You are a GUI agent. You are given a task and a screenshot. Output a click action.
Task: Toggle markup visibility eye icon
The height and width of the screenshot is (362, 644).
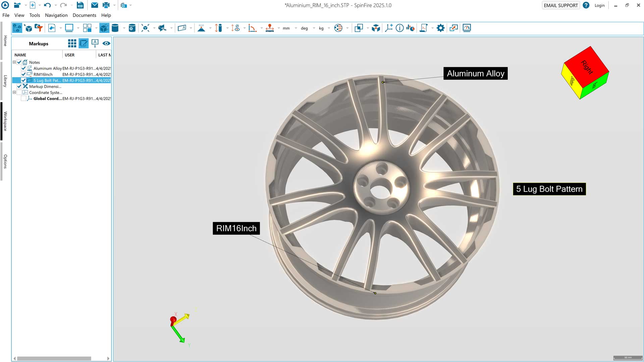106,43
